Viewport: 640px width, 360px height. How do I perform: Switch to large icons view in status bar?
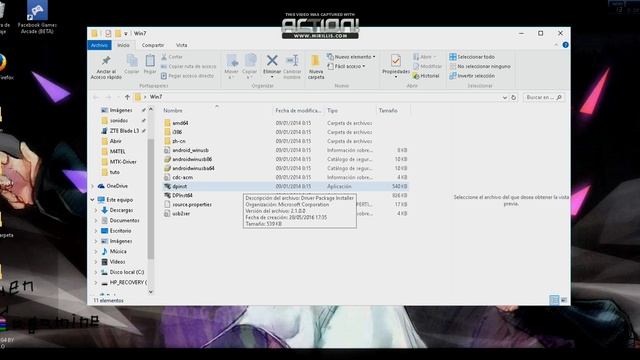click(x=564, y=300)
